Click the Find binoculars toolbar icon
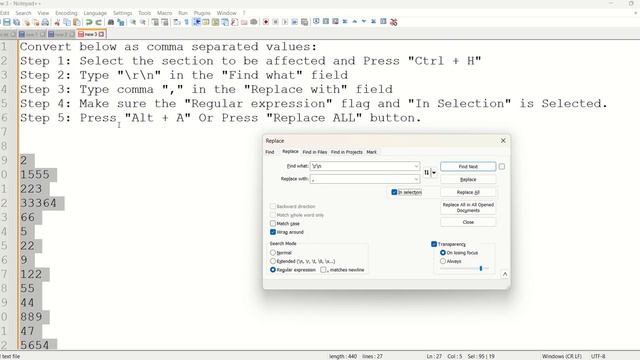The image size is (640, 360). click(111, 22)
